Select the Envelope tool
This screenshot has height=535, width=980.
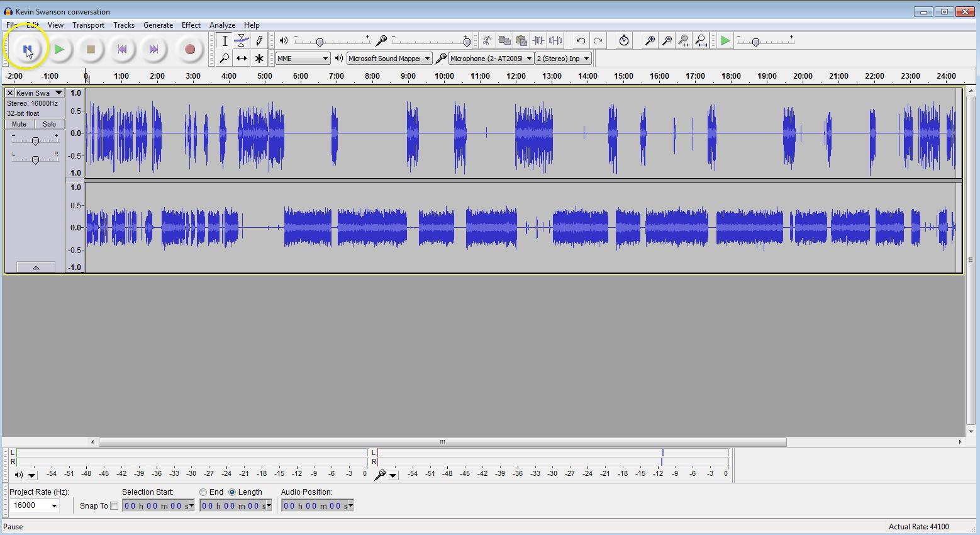[242, 40]
